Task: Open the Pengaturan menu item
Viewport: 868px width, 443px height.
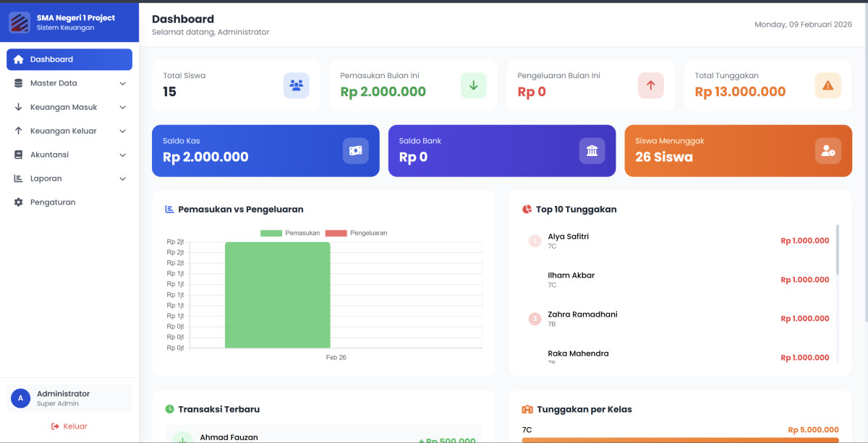Action: coord(69,202)
